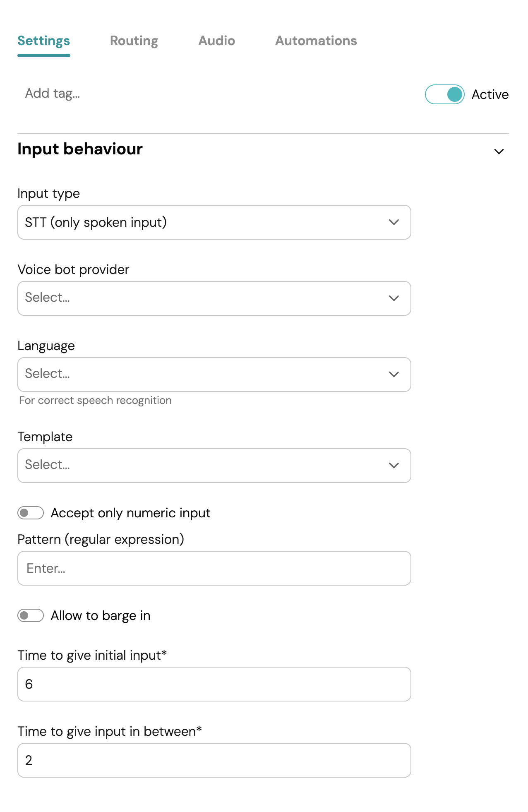Image resolution: width=528 pixels, height=812 pixels.
Task: Enable Allow to barge in
Action: coord(31,615)
